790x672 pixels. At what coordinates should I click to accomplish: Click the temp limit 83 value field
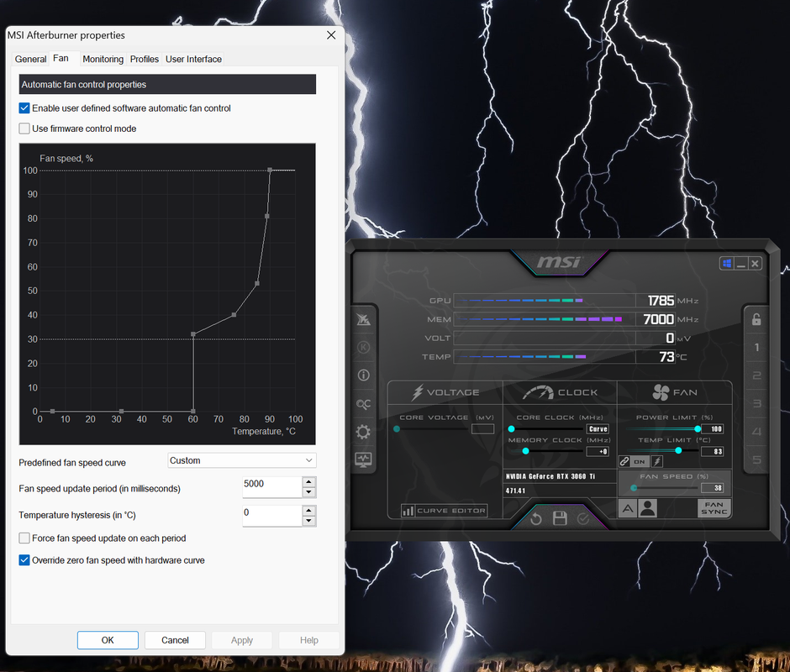pyautogui.click(x=713, y=451)
